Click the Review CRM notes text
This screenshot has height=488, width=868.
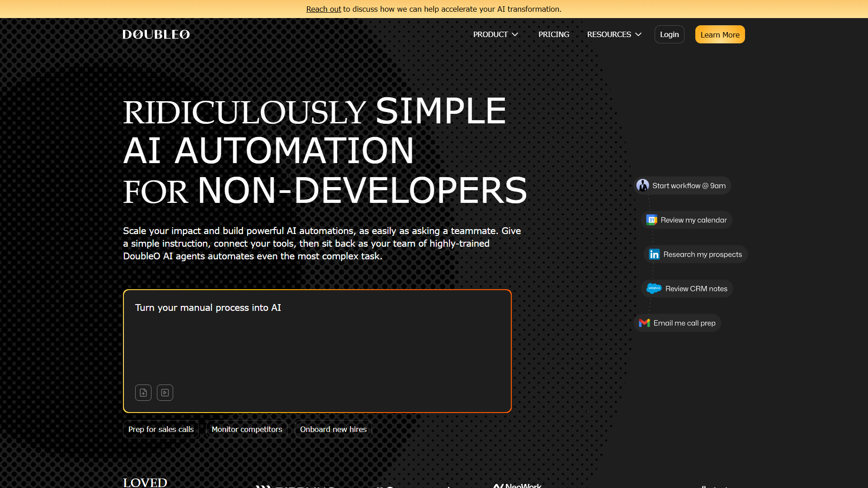(x=696, y=289)
